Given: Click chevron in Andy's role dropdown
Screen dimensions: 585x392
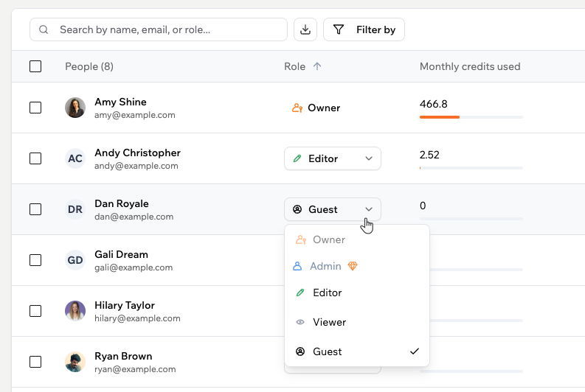Looking at the screenshot, I should (369, 158).
